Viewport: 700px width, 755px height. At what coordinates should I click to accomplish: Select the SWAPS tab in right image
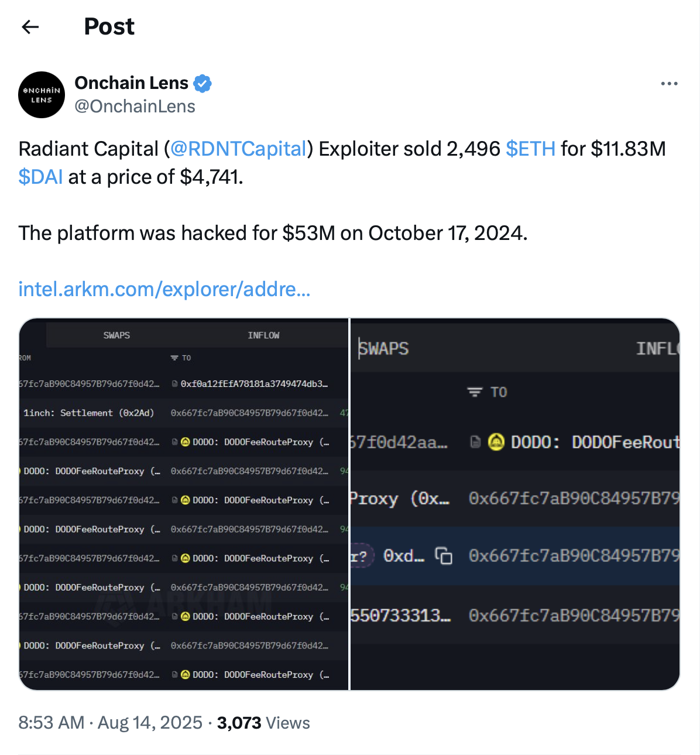pos(384,349)
